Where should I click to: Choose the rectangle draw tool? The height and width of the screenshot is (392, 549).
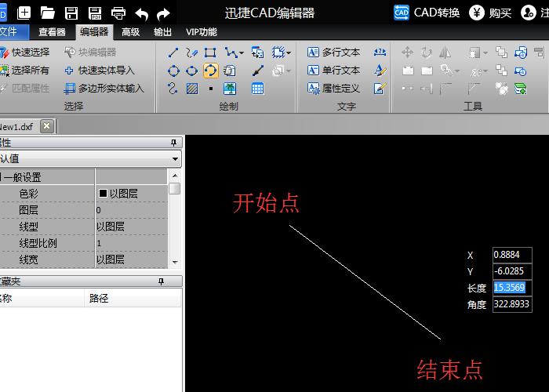(x=210, y=53)
